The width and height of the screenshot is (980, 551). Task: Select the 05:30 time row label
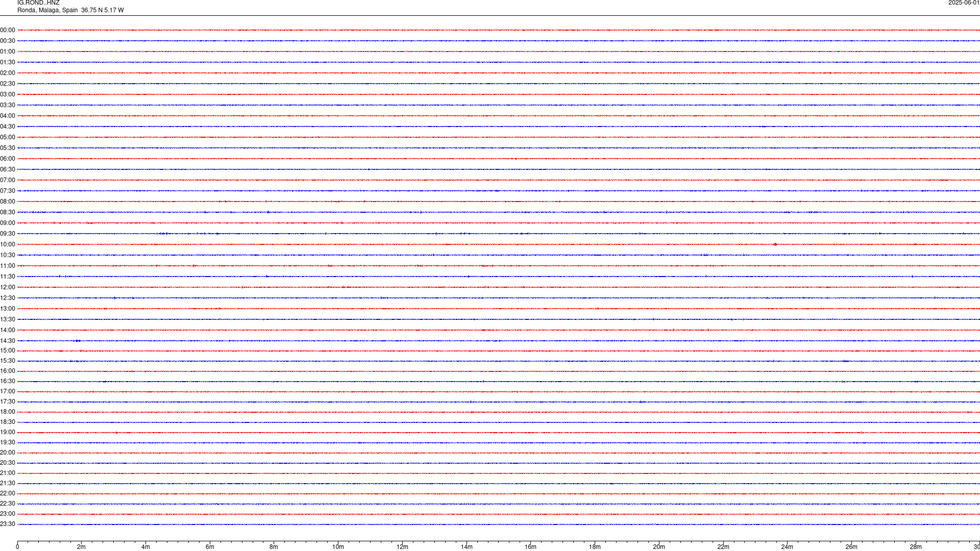point(8,148)
